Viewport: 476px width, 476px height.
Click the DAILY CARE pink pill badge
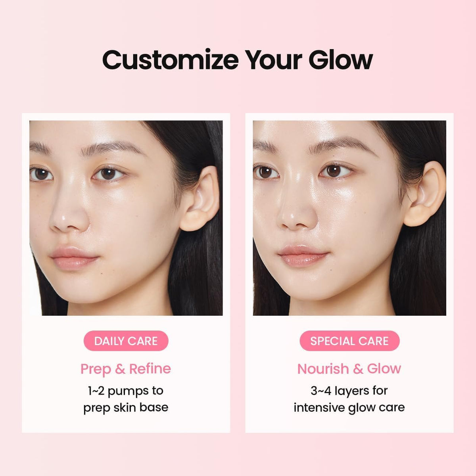click(126, 341)
